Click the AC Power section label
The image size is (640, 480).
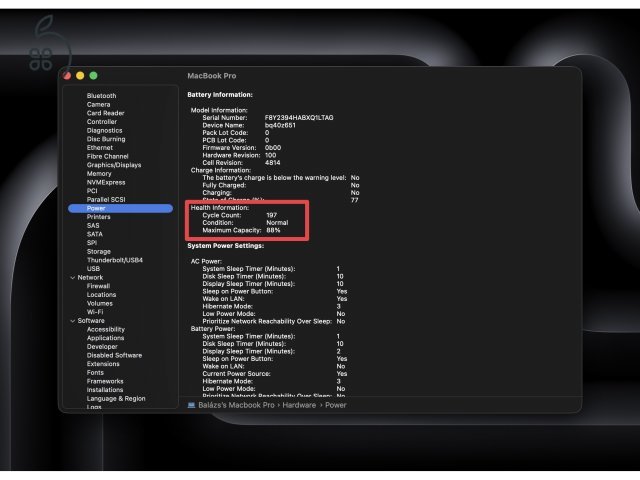tap(206, 261)
